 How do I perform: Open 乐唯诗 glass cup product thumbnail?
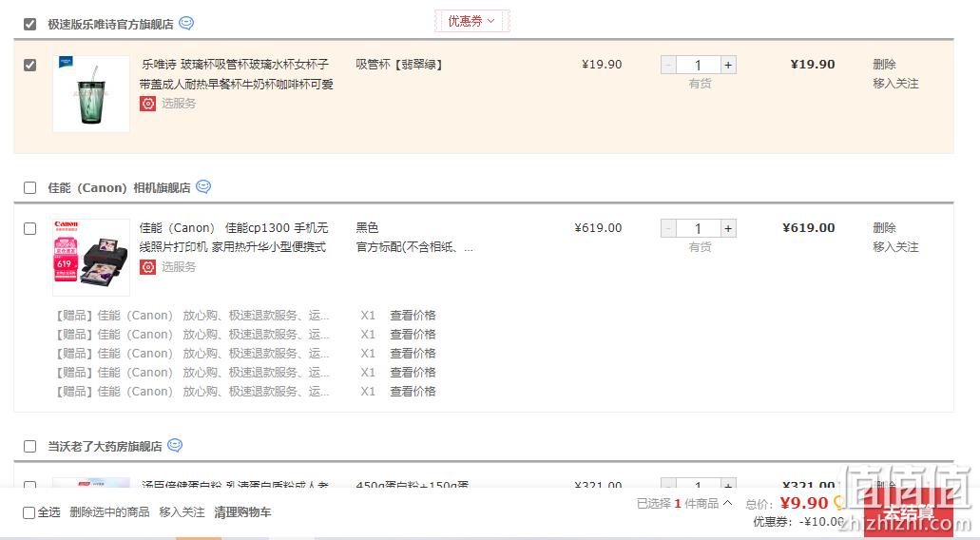click(x=91, y=94)
